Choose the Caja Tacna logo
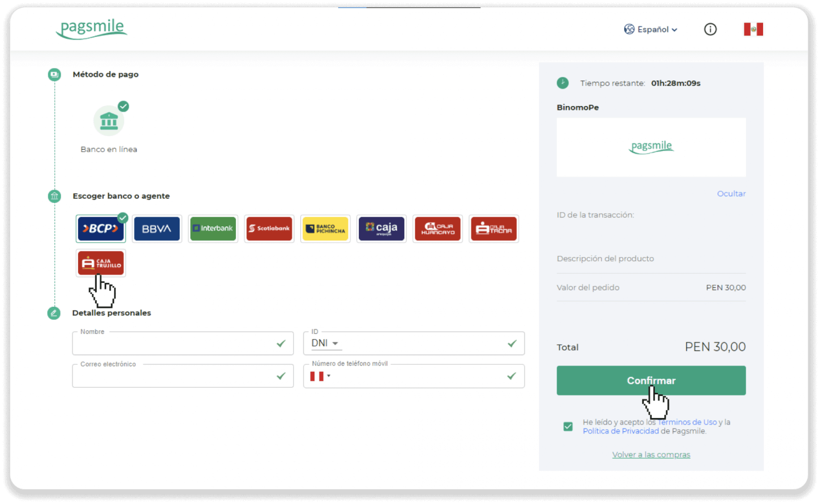The image size is (820, 504). tap(494, 228)
